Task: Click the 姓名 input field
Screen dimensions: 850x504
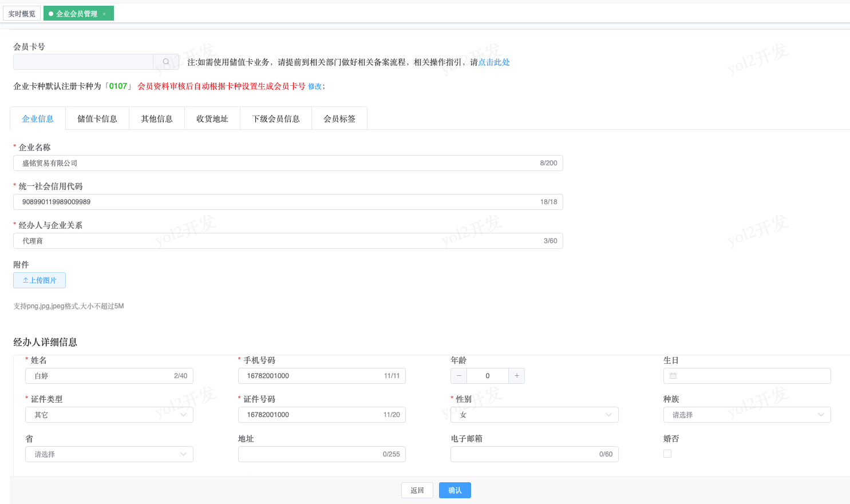Action: pyautogui.click(x=109, y=376)
